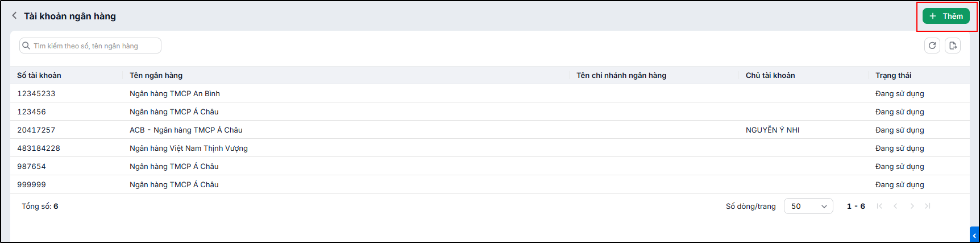Screen dimensions: 980x243
Task: Open the rows per page dropdown showing 50
Action: (x=808, y=206)
